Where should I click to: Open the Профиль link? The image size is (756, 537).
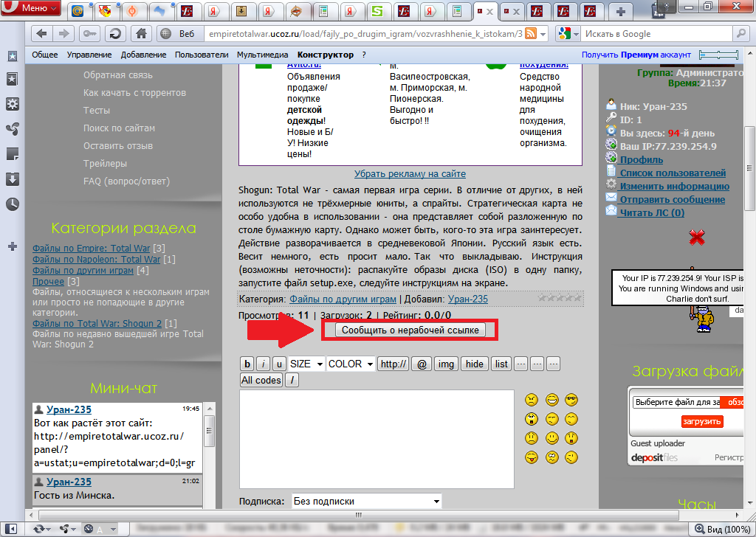pyautogui.click(x=642, y=160)
